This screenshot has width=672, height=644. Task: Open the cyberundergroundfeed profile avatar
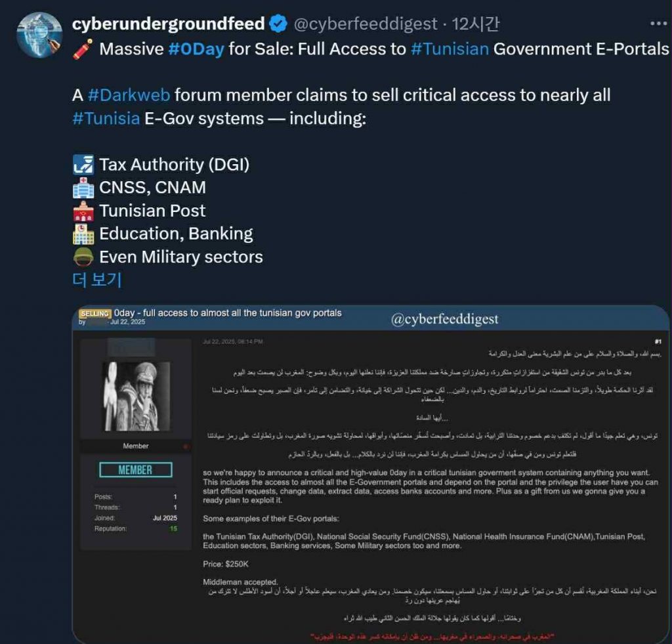click(x=39, y=35)
